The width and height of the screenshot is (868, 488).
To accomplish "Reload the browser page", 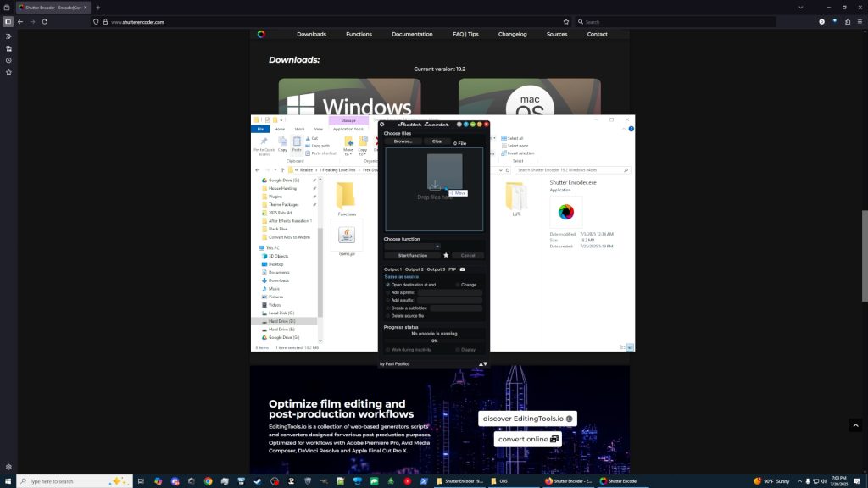I will [x=45, y=22].
